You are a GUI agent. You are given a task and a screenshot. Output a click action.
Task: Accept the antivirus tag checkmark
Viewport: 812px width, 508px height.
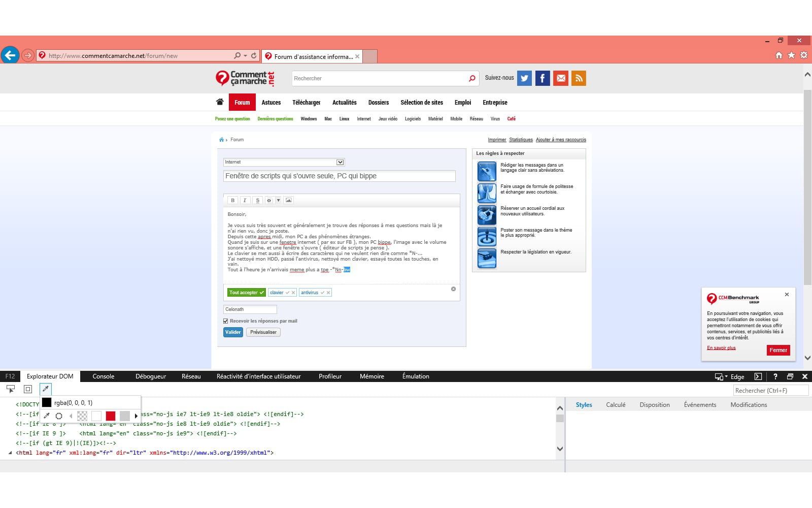322,293
